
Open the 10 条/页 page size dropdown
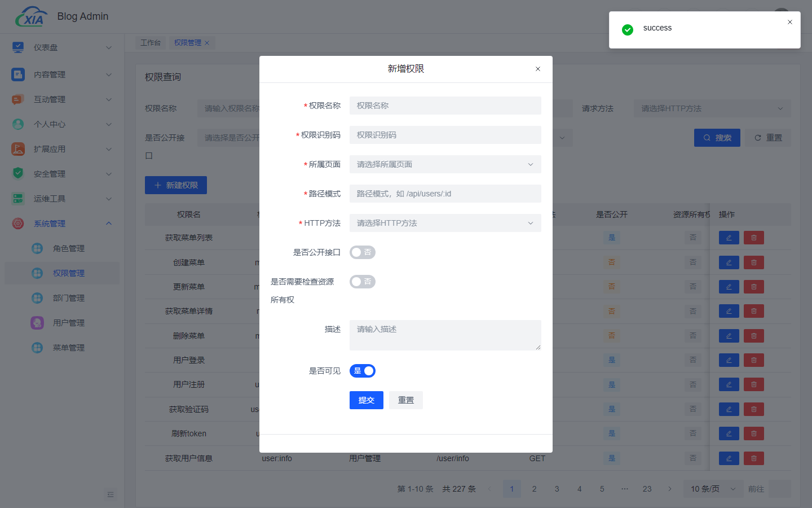(x=713, y=489)
